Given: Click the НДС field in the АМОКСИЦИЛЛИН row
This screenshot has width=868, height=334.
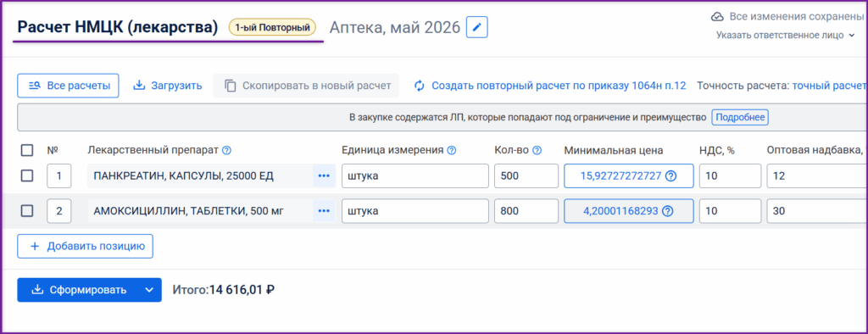Looking at the screenshot, I should coord(730,210).
